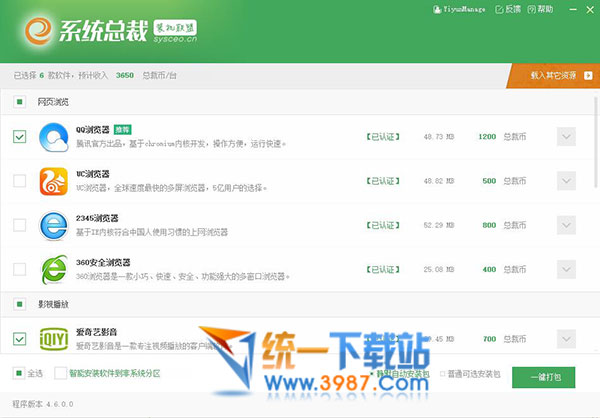Click the 载入其它资源 button
This screenshot has height=418, width=600.
pyautogui.click(x=553, y=75)
